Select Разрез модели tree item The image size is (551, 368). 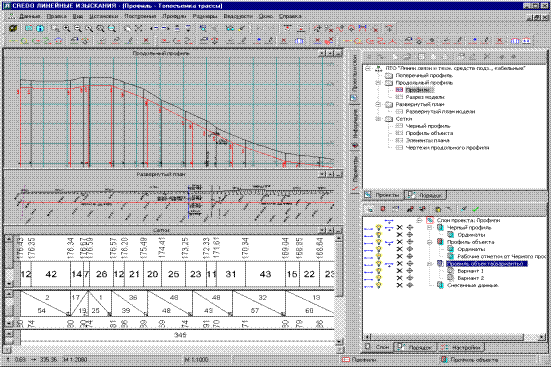click(425, 97)
